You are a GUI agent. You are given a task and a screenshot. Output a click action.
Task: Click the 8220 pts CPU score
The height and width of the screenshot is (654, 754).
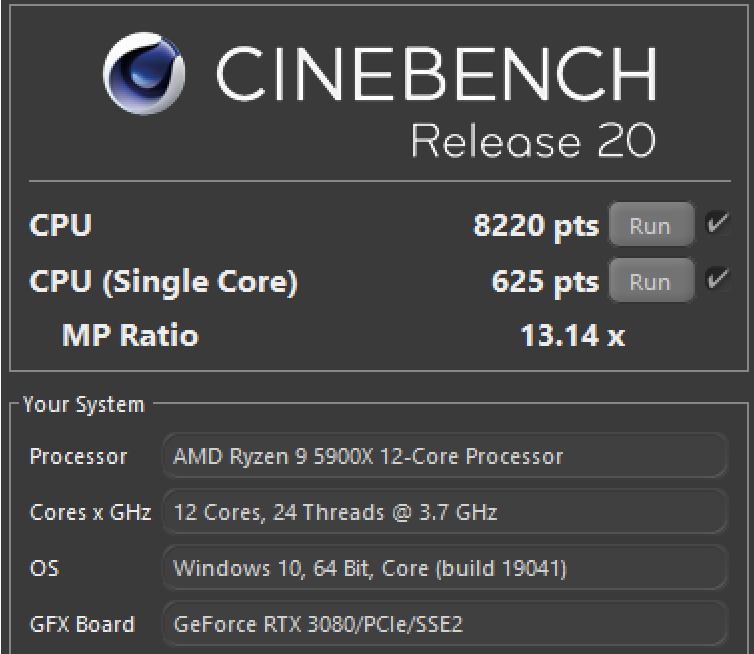point(536,226)
